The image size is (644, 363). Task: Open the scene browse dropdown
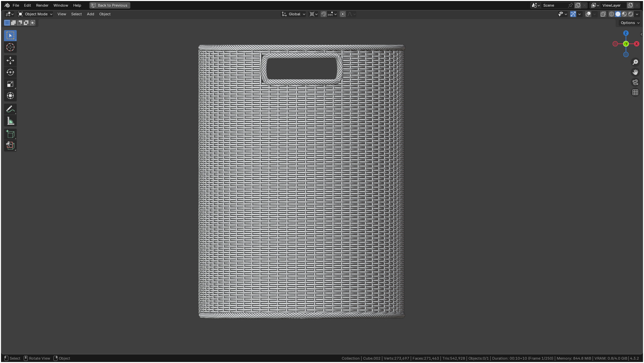tap(536, 5)
